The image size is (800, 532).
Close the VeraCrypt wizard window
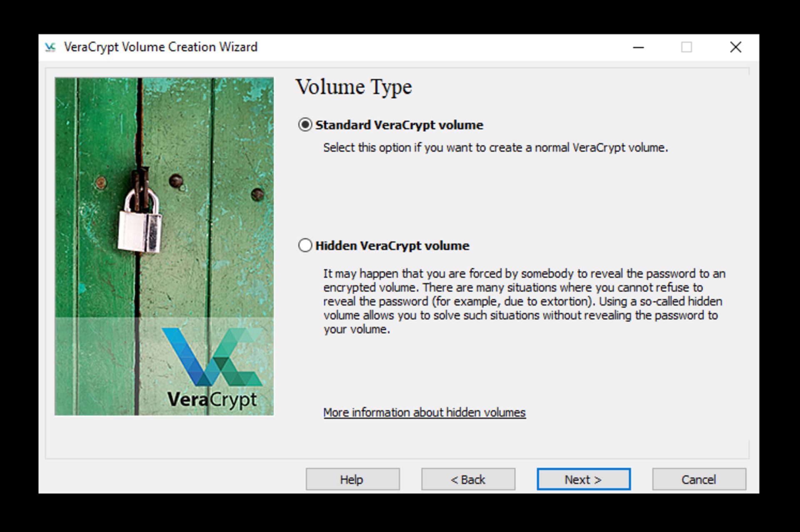[736, 47]
